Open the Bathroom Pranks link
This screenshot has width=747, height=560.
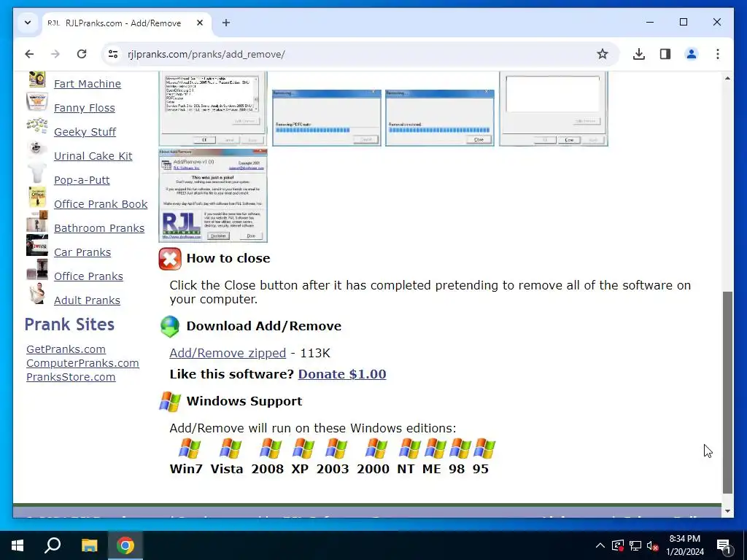tap(99, 228)
